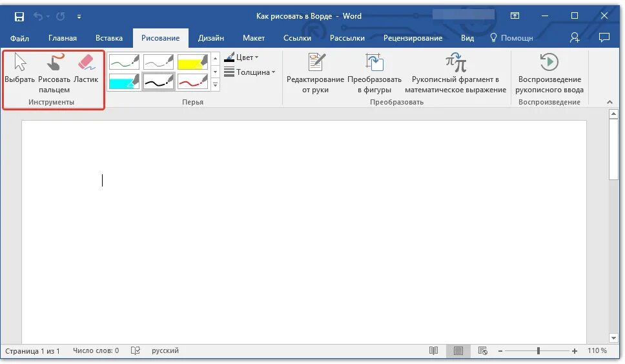Choose the black pen in gallery
Image resolution: width=625 pixels, height=364 pixels.
click(158, 82)
